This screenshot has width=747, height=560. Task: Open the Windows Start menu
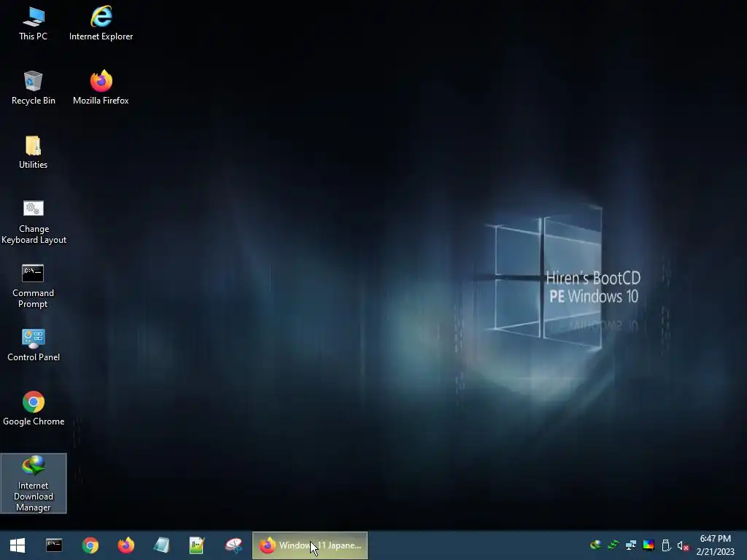[18, 545]
